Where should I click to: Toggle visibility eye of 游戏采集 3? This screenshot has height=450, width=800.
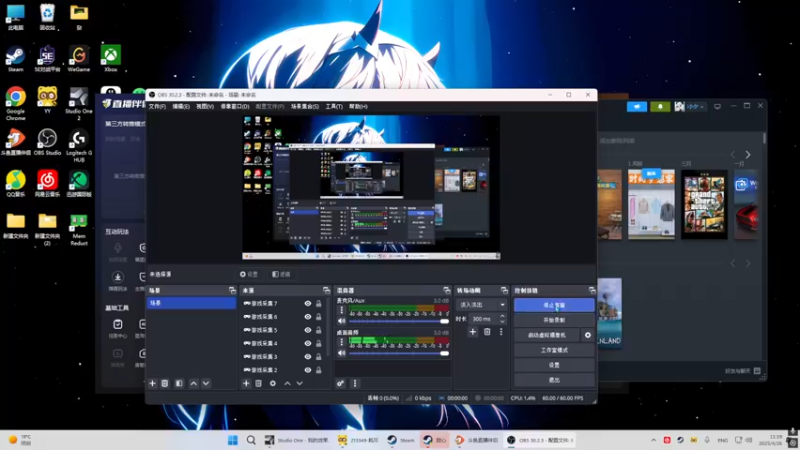click(x=308, y=357)
